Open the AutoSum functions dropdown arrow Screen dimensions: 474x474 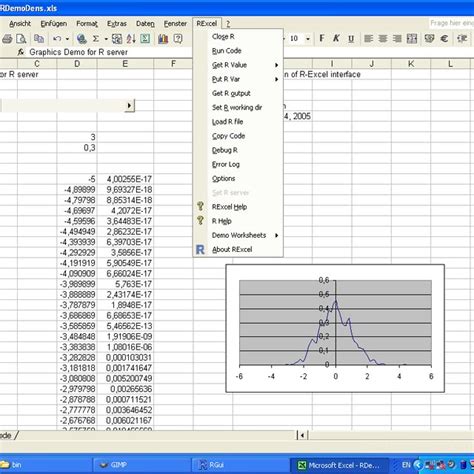[x=106, y=39]
